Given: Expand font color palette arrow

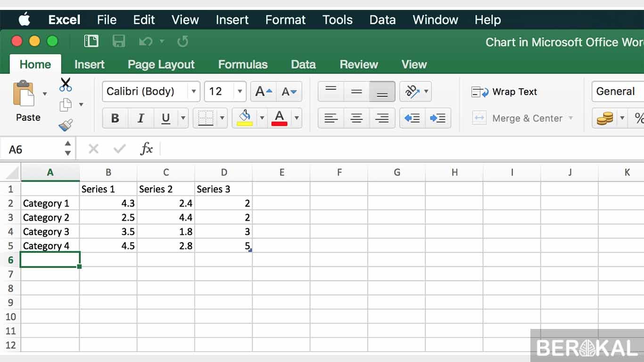Looking at the screenshot, I should (x=297, y=118).
